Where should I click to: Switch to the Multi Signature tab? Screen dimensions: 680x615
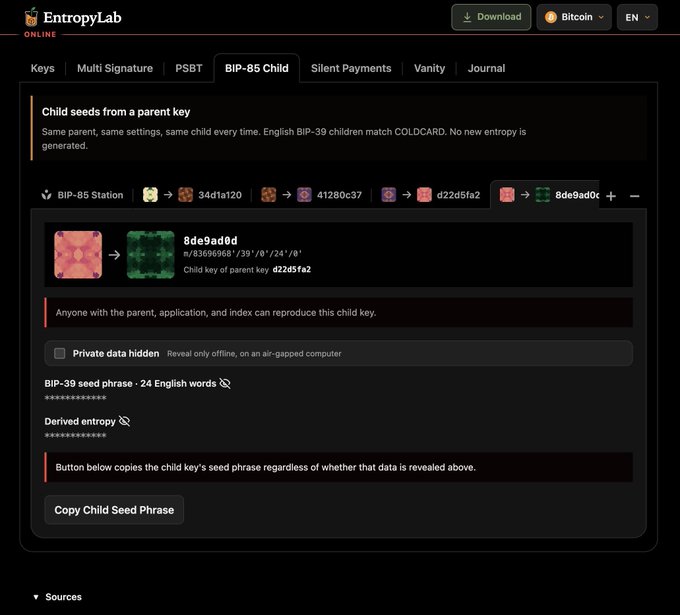click(115, 68)
